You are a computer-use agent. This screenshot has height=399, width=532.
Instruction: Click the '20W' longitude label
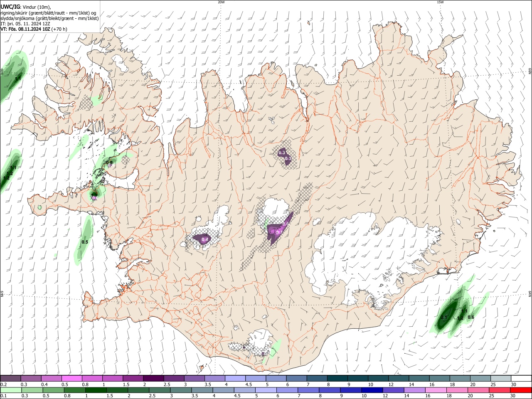(221, 2)
